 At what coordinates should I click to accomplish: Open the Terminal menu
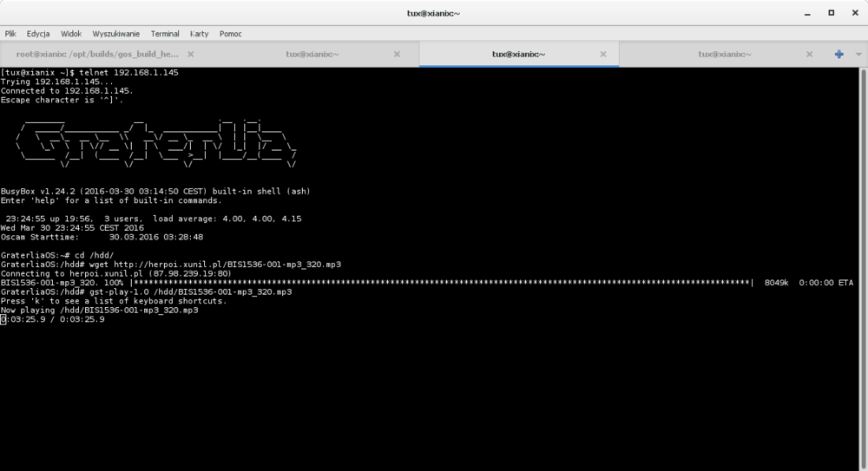[x=165, y=34]
